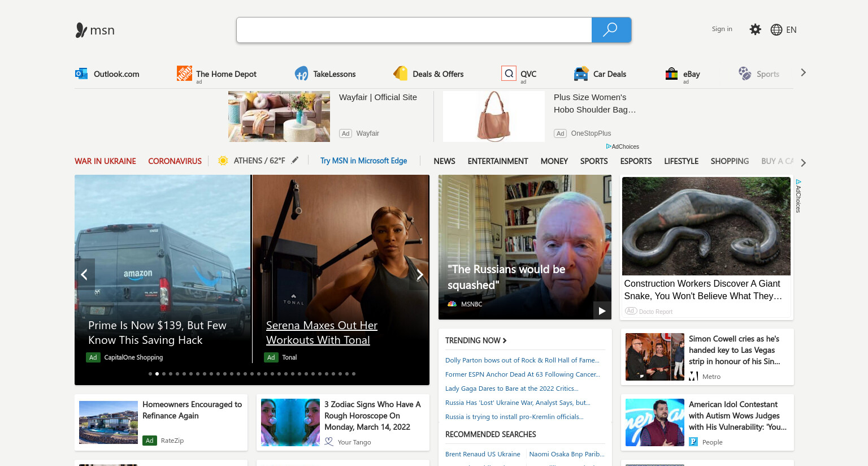Go to next carousel slide arrow
The image size is (868, 466).
pyautogui.click(x=420, y=275)
